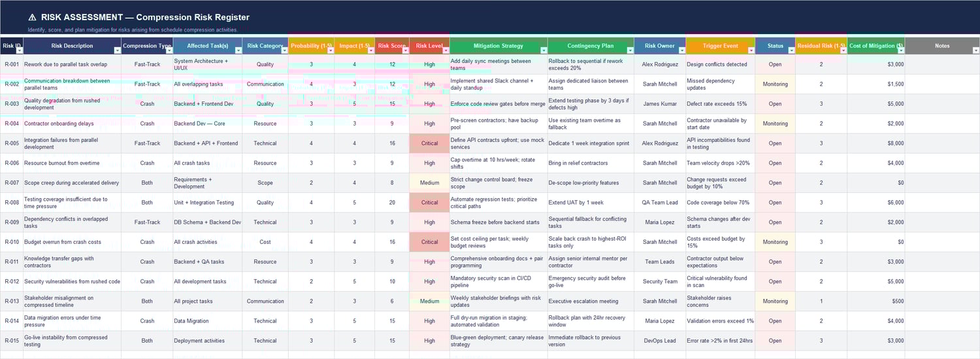This screenshot has width=980, height=359.
Task: Open the Risk ID column filter dropdown
Action: [x=18, y=50]
